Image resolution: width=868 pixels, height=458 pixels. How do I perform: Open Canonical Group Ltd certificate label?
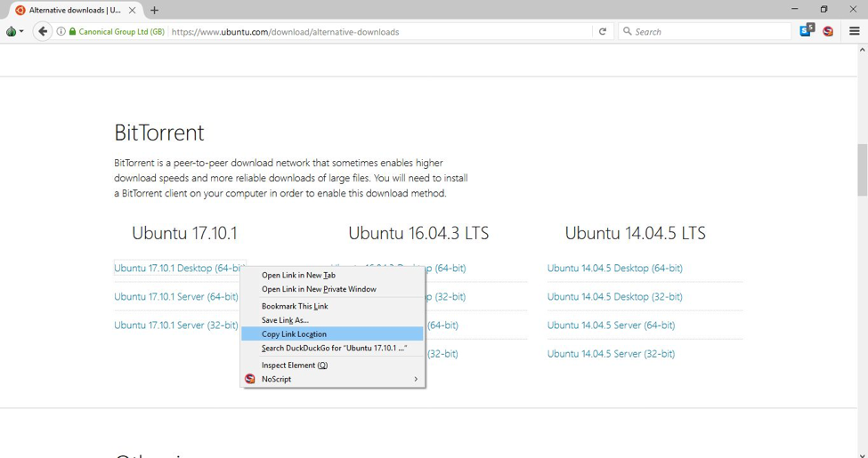coord(121,31)
